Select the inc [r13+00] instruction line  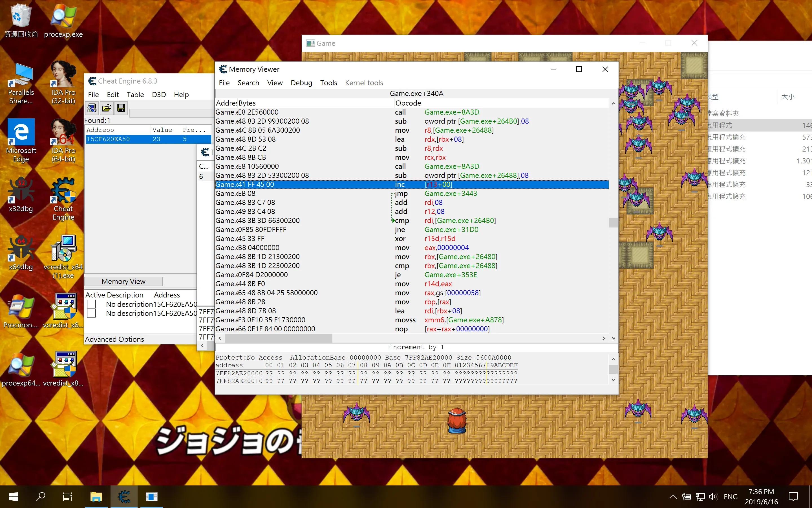coord(412,185)
